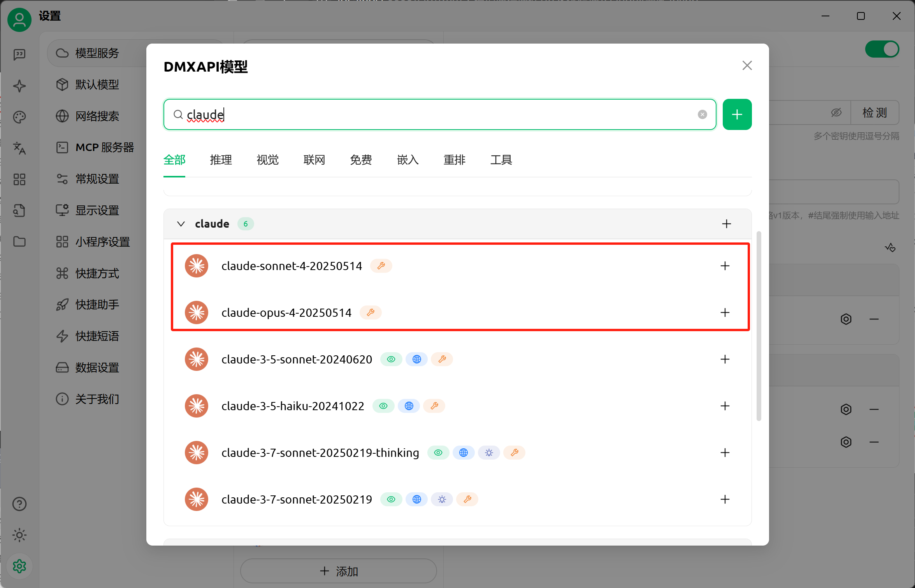This screenshot has height=588, width=915.
Task: Click tool tag on claude-3-7-sonnet-20250219
Action: pyautogui.click(x=467, y=499)
